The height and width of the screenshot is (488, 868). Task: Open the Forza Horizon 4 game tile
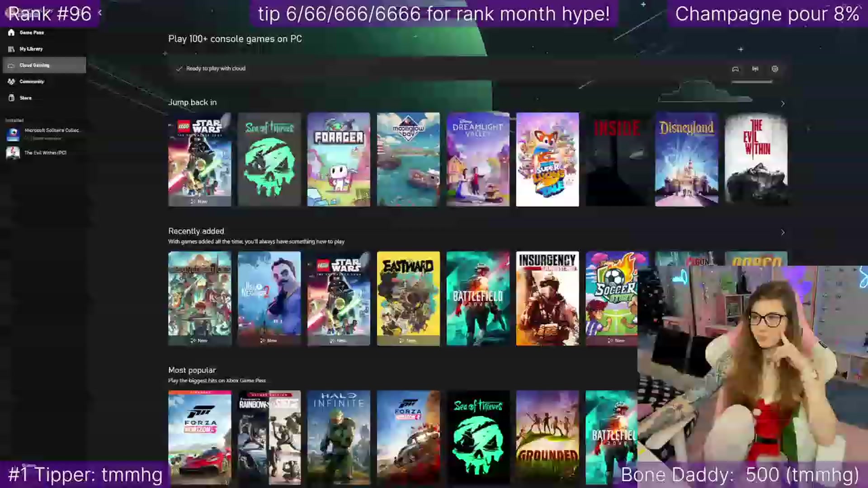[408, 437]
